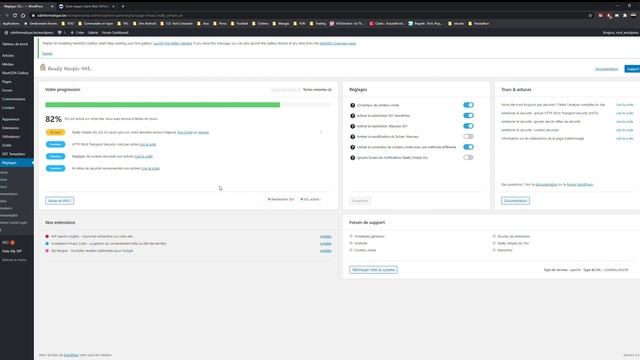Click the bookmark star in address bar
640x360 pixels.
590,16
